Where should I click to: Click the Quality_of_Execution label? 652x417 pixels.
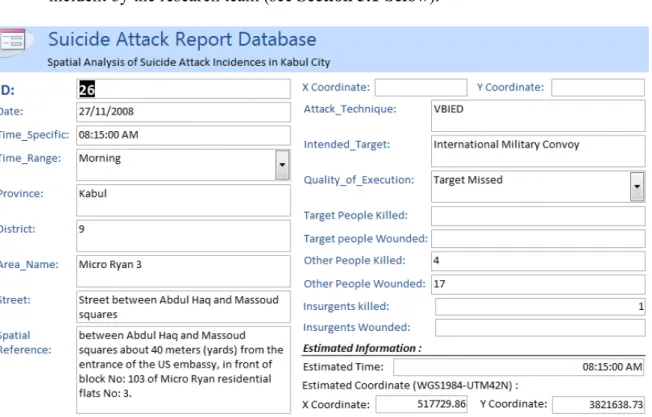pos(359,180)
